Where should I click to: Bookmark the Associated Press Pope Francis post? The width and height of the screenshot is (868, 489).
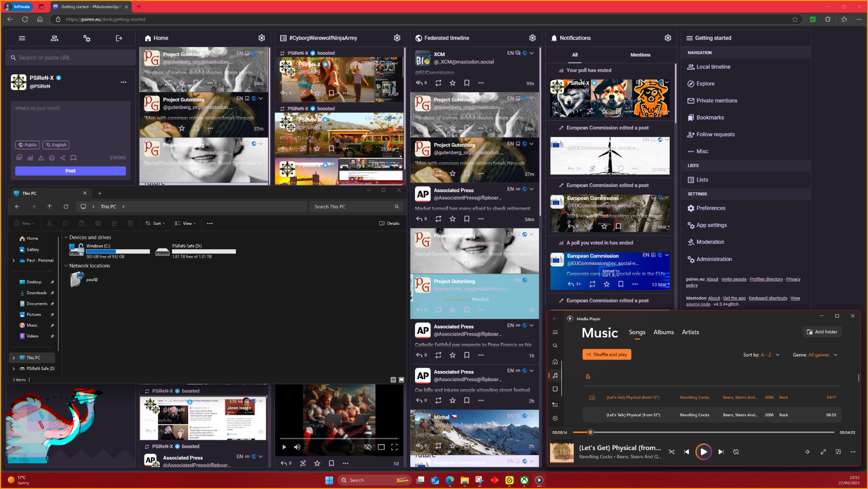click(467, 355)
